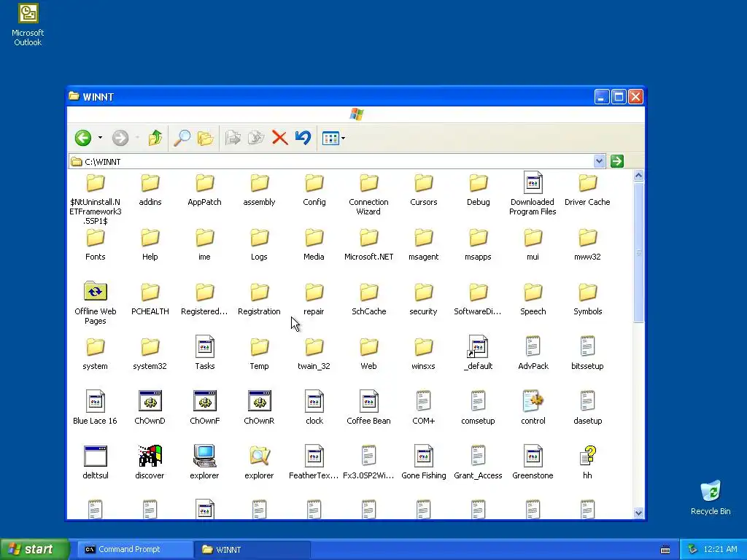Open the Back history dropdown arrow
The image size is (747, 560).
click(x=100, y=138)
